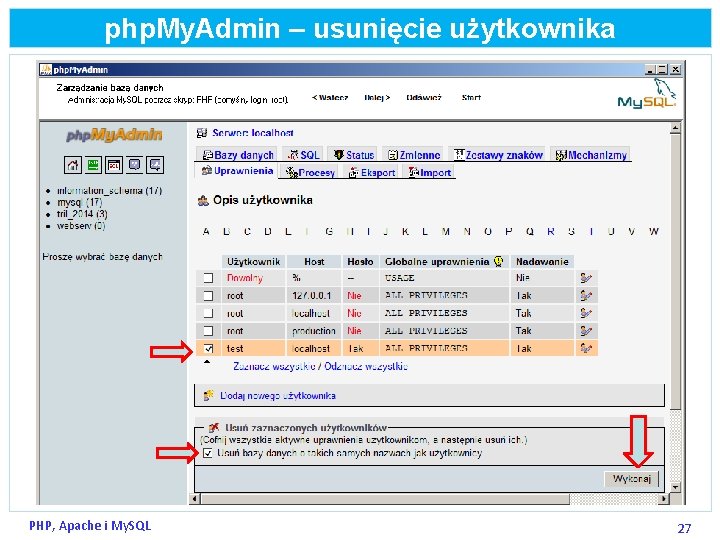The image size is (720, 540).
Task: Filter users by letter M
Action: [445, 231]
